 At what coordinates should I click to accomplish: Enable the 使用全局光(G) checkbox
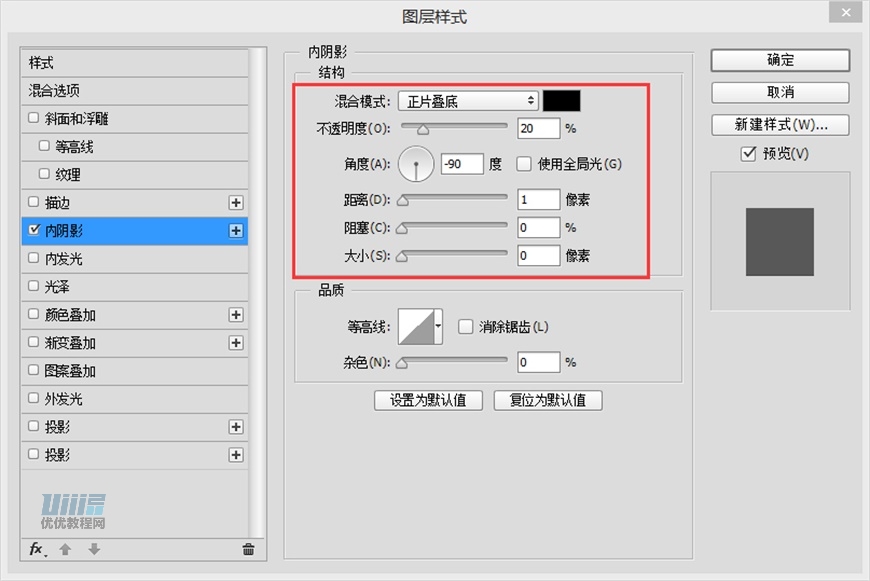[x=523, y=164]
